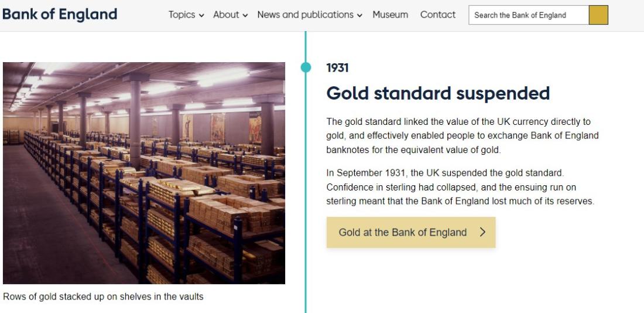Open the About navigation menu
The height and width of the screenshot is (313, 644).
pyautogui.click(x=226, y=15)
